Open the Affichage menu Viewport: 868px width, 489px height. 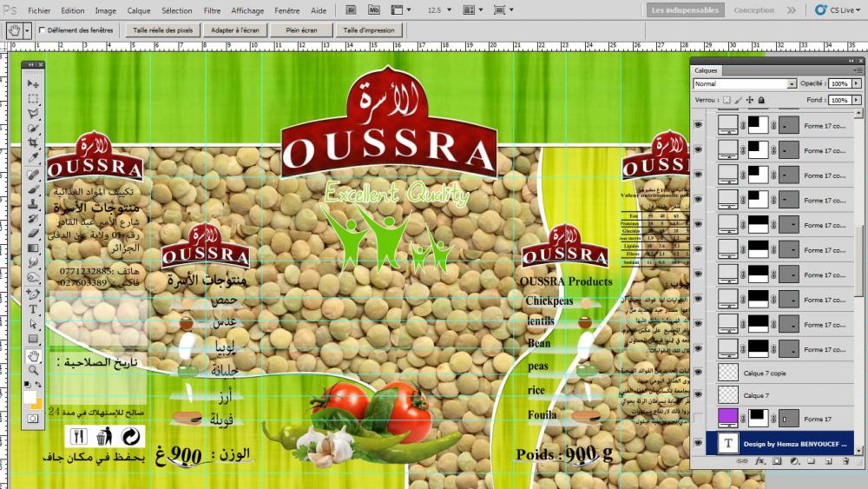pyautogui.click(x=247, y=10)
